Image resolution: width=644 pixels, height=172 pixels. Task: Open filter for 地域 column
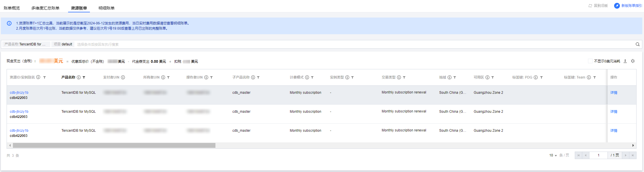pos(455,77)
